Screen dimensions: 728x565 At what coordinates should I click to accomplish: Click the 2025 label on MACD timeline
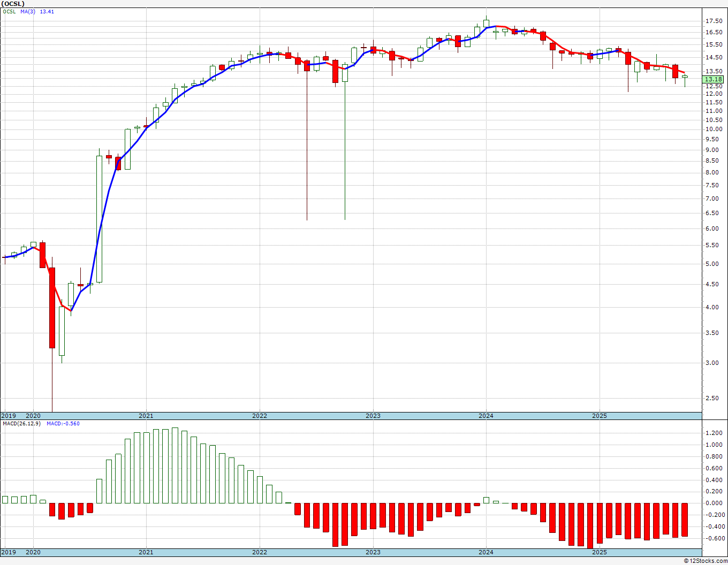600,552
